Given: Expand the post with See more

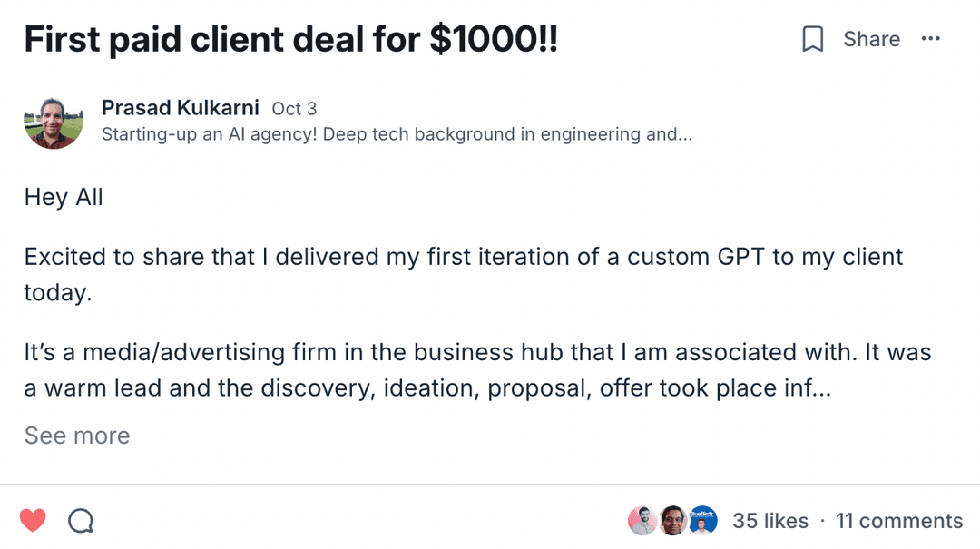Looking at the screenshot, I should click(x=77, y=436).
